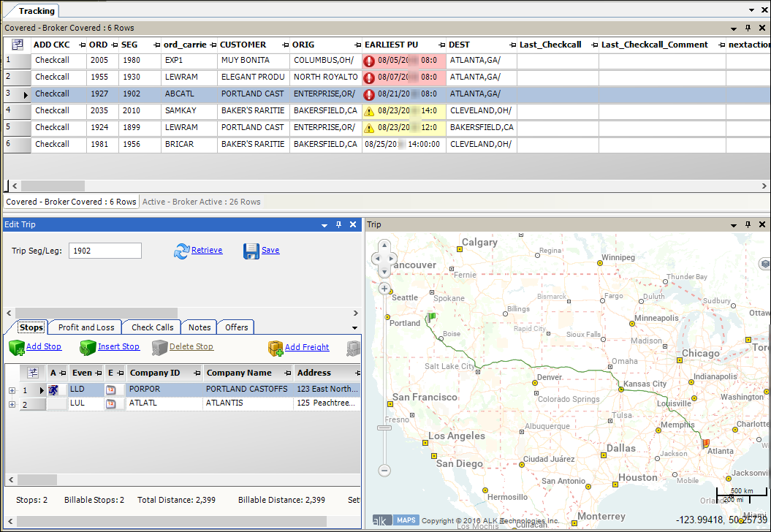Click the Delete Stop link

(191, 347)
